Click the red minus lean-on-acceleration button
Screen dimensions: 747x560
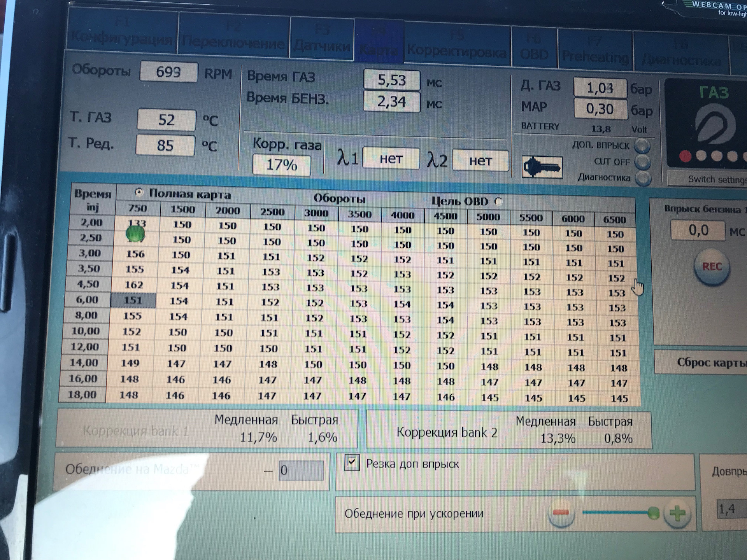tap(561, 513)
